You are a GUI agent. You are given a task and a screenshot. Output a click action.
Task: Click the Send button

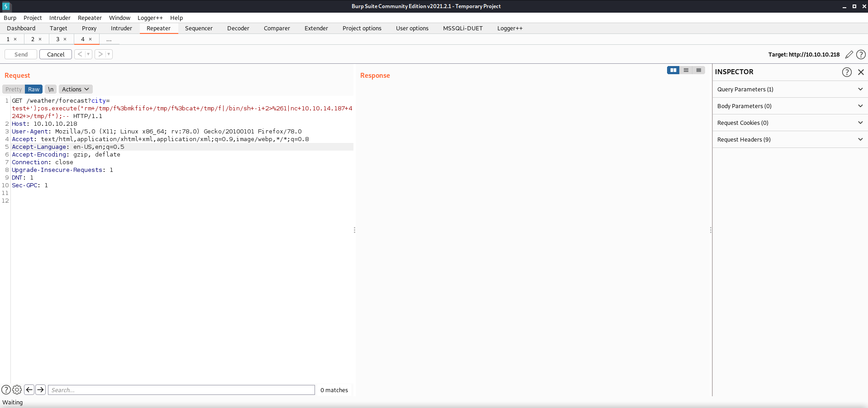pyautogui.click(x=21, y=54)
